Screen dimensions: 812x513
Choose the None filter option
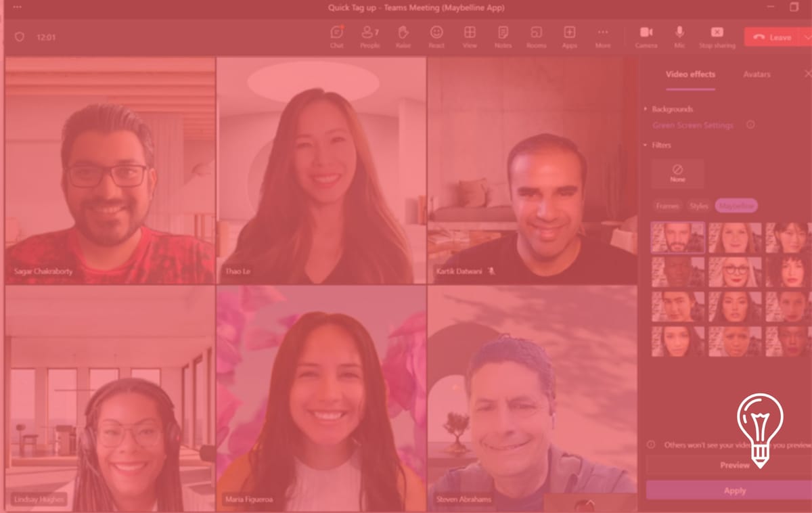(x=677, y=174)
